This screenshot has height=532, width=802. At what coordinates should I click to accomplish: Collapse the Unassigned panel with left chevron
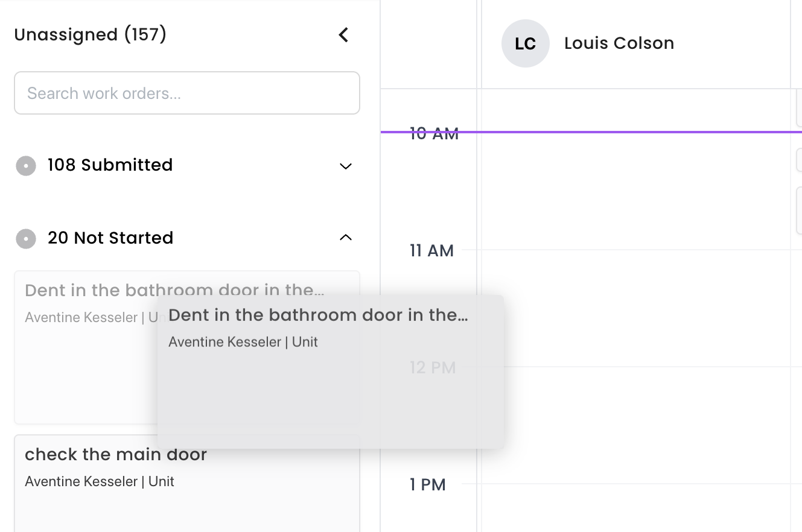pyautogui.click(x=343, y=35)
